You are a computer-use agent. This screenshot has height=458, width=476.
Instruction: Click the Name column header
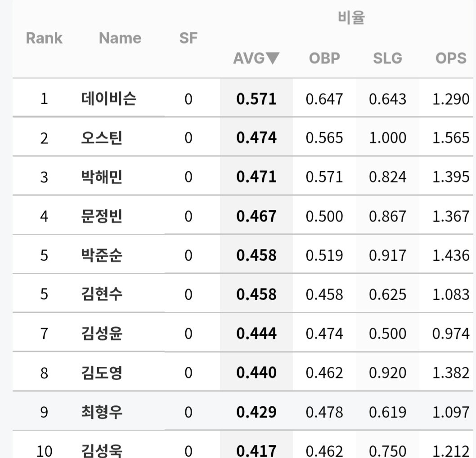click(x=120, y=38)
